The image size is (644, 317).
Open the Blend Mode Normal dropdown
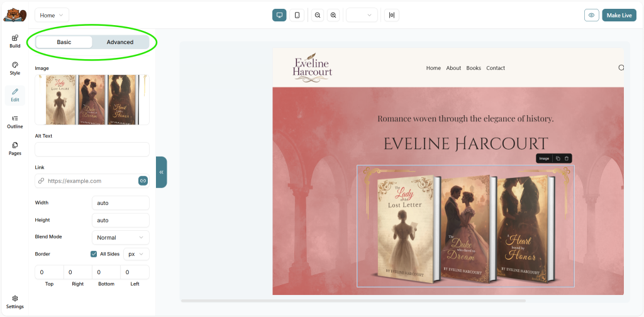click(121, 237)
